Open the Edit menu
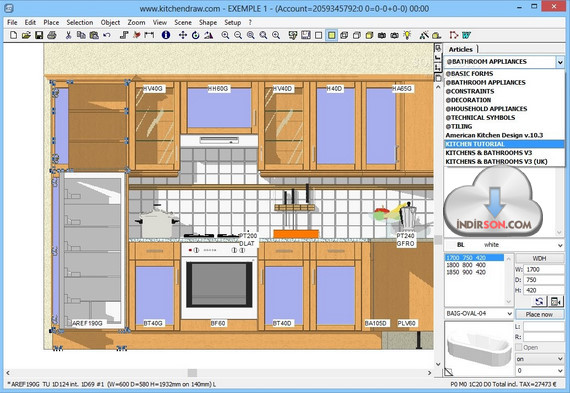Screen dimensions: 570x393 click(30, 22)
